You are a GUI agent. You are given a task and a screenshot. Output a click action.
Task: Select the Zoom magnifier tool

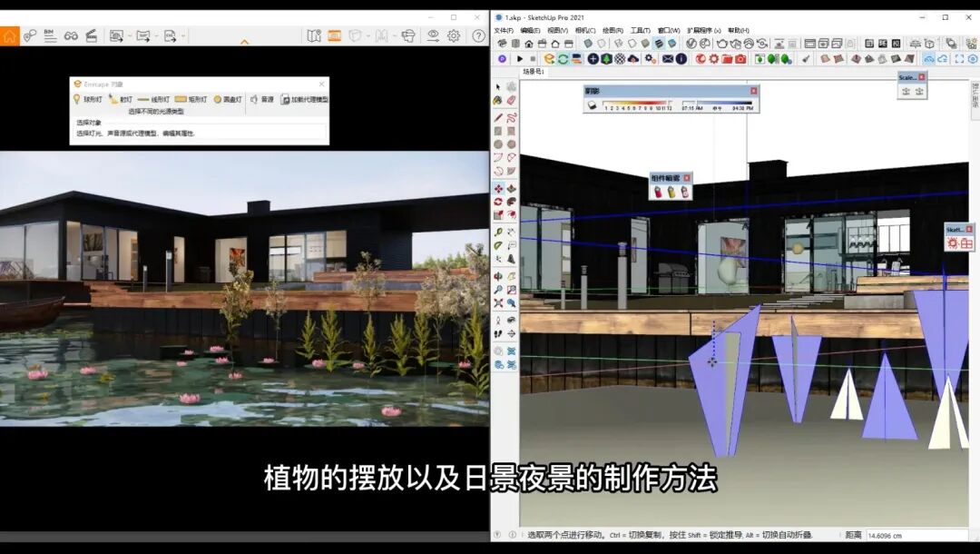[x=498, y=290]
